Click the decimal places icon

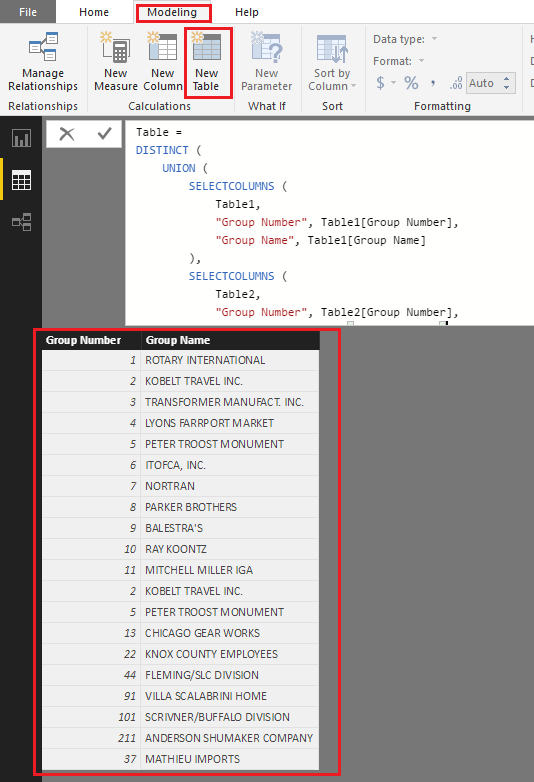coord(456,83)
